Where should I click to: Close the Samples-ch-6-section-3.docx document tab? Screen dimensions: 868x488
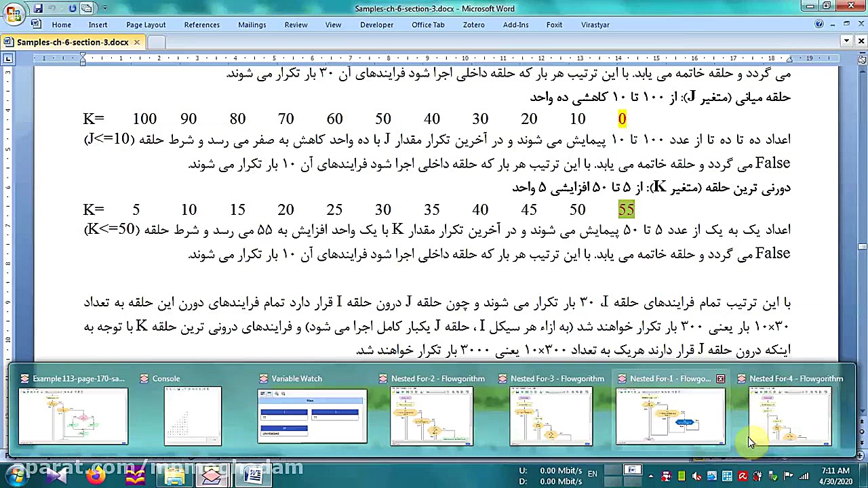pos(136,42)
